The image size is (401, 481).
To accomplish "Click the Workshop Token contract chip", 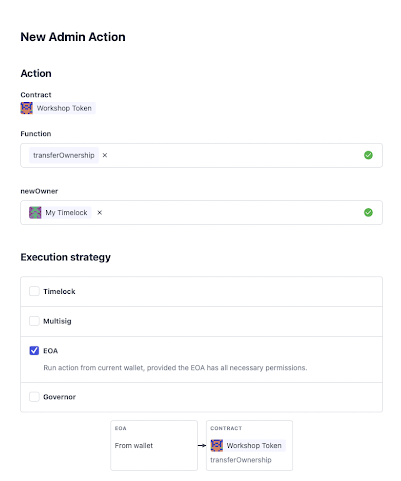I will [58, 108].
